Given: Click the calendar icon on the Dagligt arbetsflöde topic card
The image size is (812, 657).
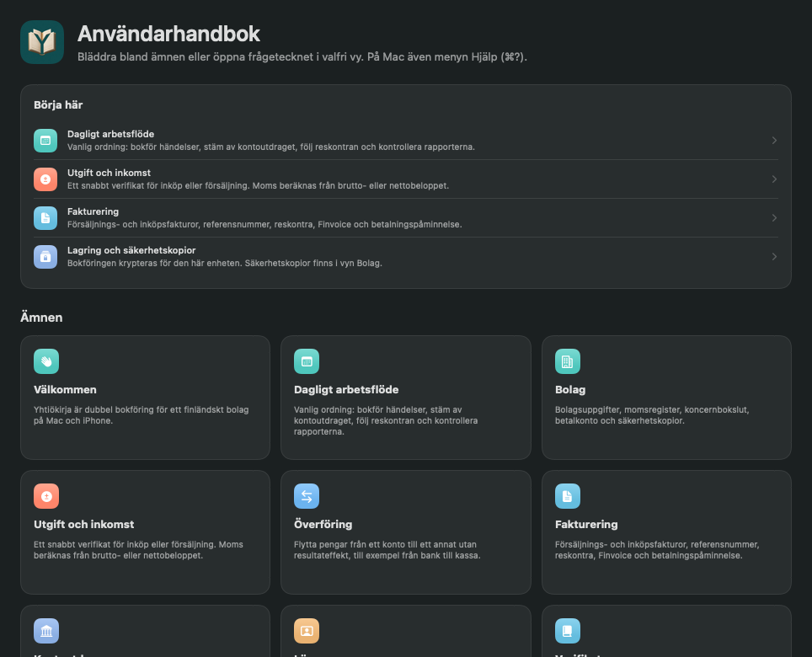Looking at the screenshot, I should (x=307, y=361).
